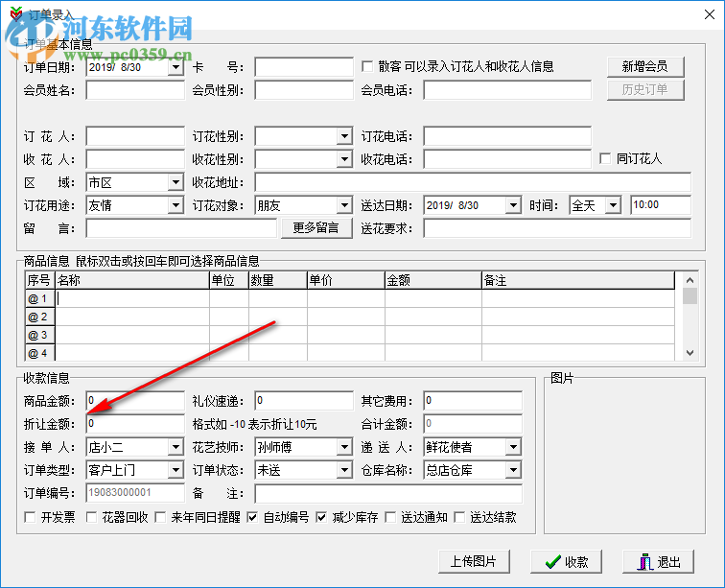Click the 退出 button

(x=658, y=562)
